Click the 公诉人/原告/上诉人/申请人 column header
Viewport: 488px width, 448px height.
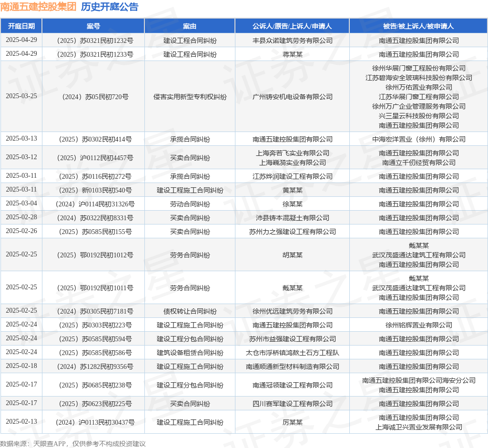[292, 26]
